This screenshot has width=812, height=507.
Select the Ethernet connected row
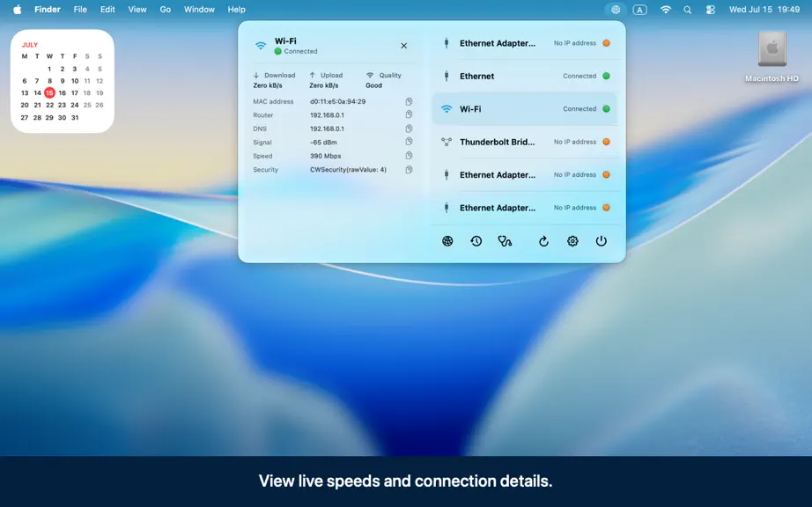[525, 76]
